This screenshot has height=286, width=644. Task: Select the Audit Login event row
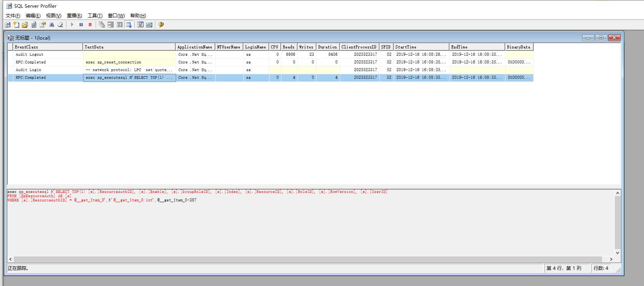pyautogui.click(x=270, y=70)
